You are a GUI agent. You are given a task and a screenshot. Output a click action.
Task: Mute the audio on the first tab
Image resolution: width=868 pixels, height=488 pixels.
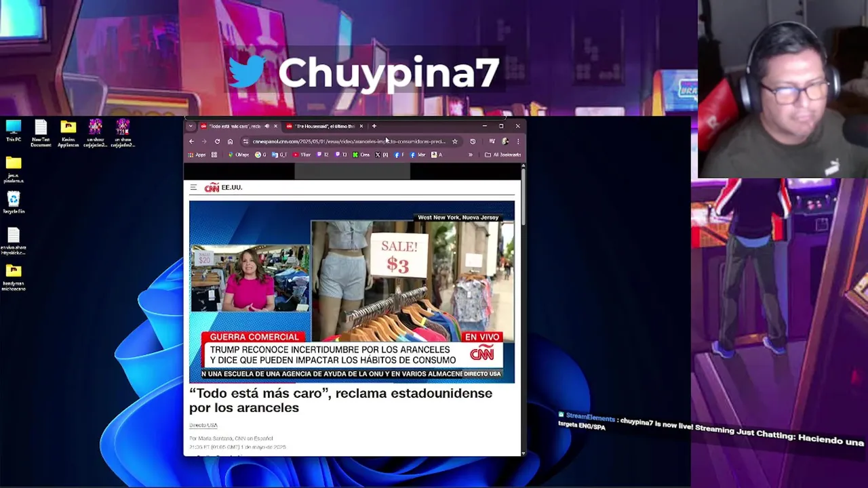[x=267, y=126]
